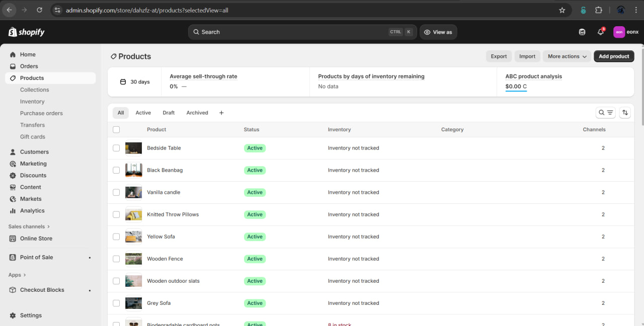Image resolution: width=644 pixels, height=326 pixels.
Task: Open the browser extensions puzzle icon
Action: tap(599, 10)
